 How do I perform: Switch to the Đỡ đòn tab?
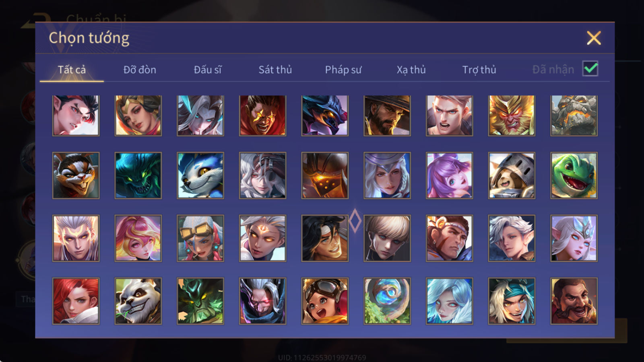(x=140, y=70)
